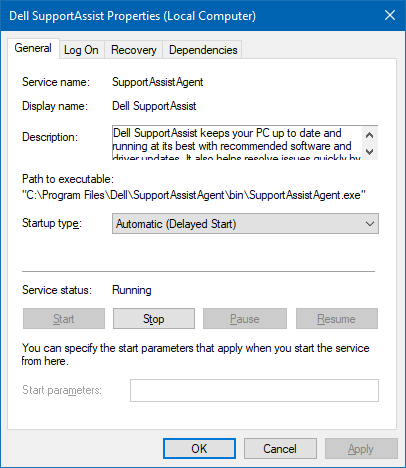Click inside the Description text box
The height and width of the screenshot is (468, 406).
click(x=237, y=143)
